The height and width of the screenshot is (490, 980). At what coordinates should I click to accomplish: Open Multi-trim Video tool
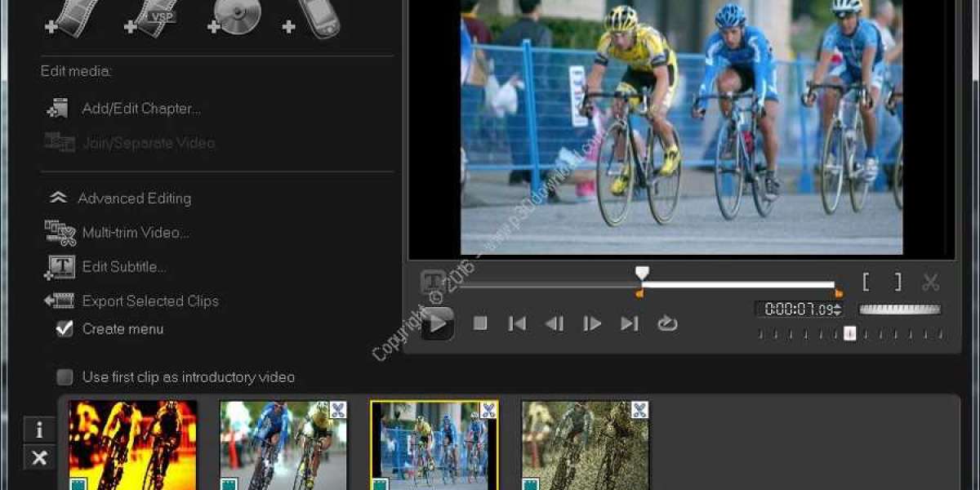pyautogui.click(x=135, y=233)
